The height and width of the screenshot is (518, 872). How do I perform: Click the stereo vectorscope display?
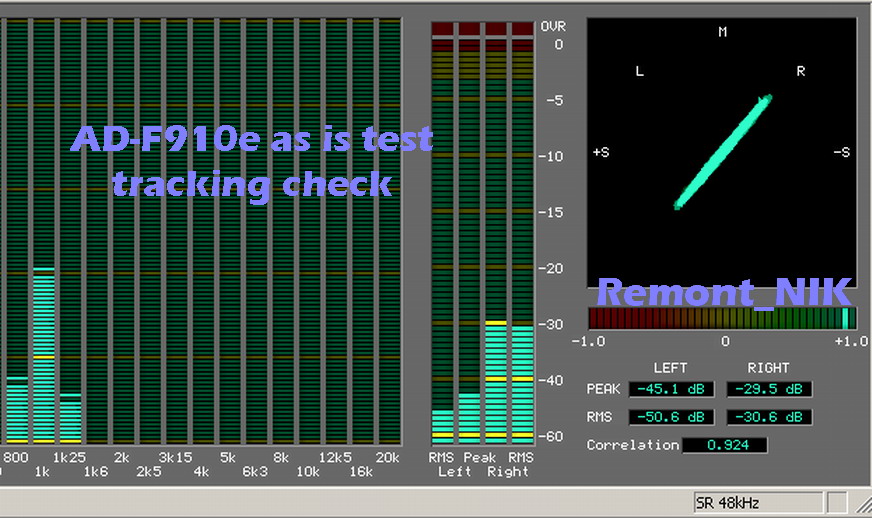tap(721, 152)
